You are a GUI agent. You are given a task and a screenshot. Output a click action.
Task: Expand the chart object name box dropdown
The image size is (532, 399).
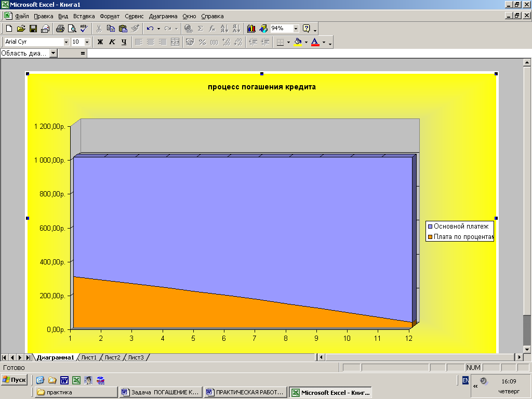click(x=54, y=54)
